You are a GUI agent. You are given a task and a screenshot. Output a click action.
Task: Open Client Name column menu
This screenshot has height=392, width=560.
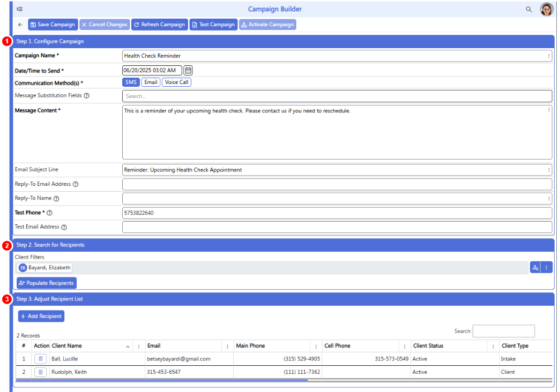[139, 346]
